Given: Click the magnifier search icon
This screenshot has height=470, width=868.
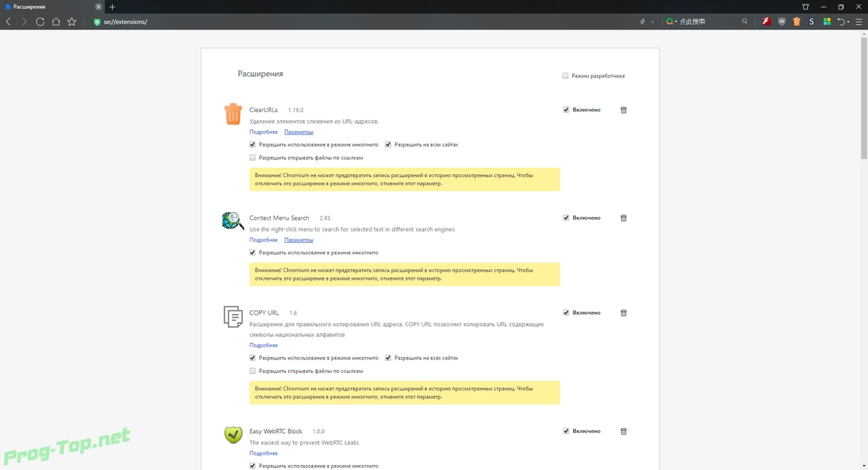Looking at the screenshot, I should [x=745, y=22].
